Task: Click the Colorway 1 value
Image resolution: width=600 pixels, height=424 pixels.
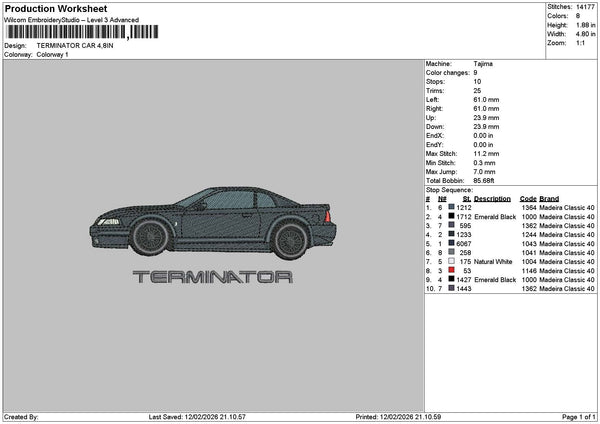Action: [x=52, y=54]
